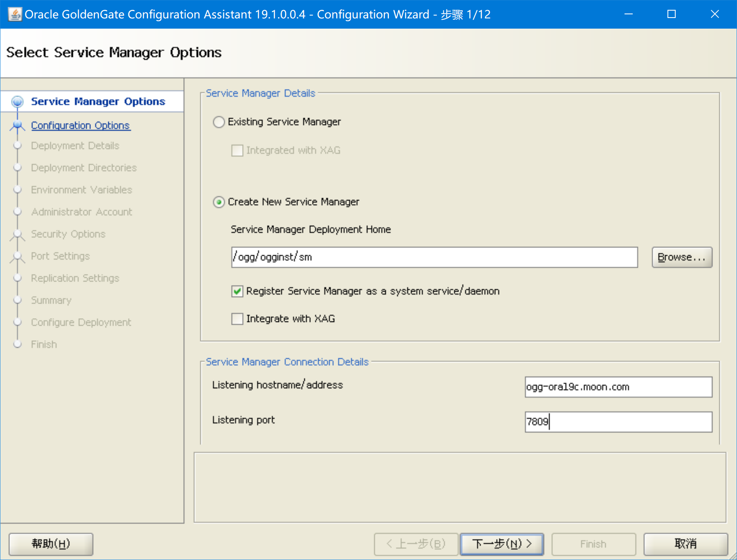
Task: Click the Service Manager Options step bullet icon
Action: point(18,101)
